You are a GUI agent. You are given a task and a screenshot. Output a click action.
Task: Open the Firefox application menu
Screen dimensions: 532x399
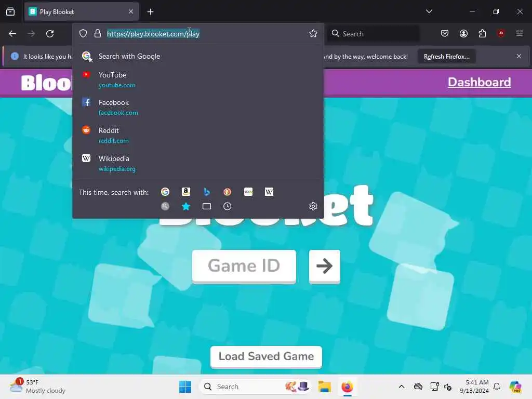[x=519, y=33]
